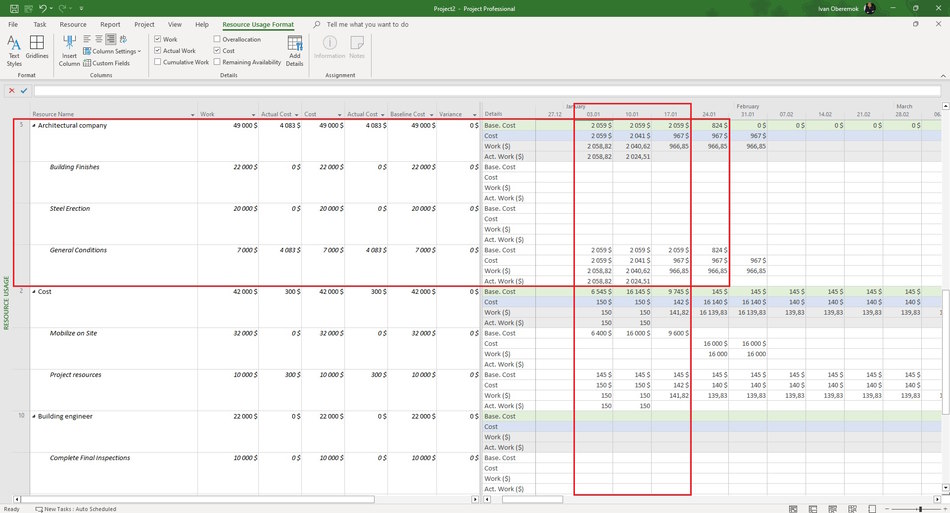Toggle the Wrap Text icon
Viewport: 950px width, 513px height.
pyautogui.click(x=124, y=39)
